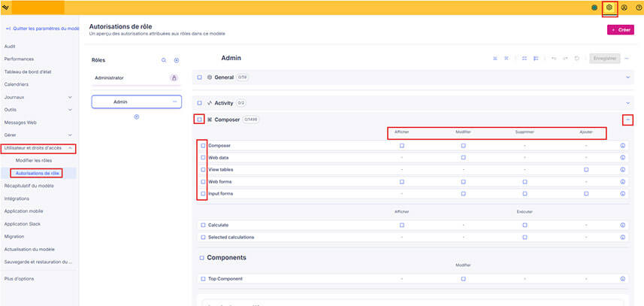Open model settings hexagon icon in top bar
Viewport: 644px width, 306px height.
(609, 8)
